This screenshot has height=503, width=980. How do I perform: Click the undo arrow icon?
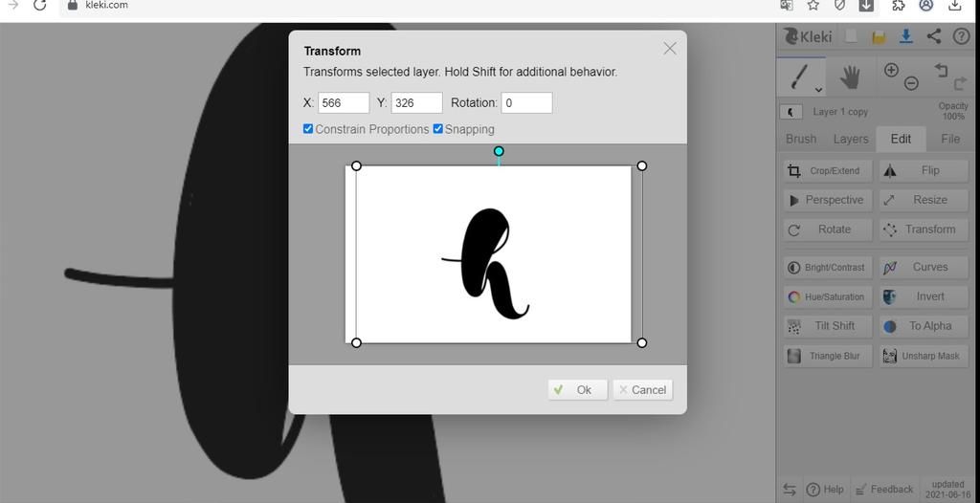942,70
